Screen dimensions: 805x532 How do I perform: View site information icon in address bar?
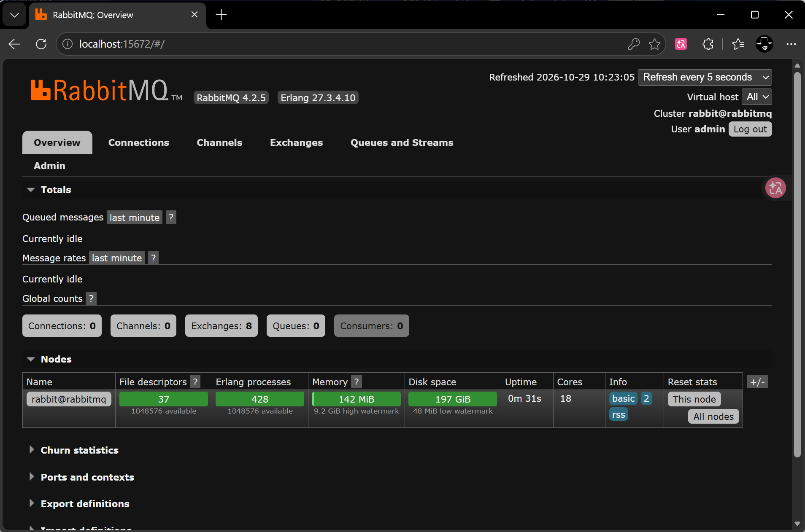pyautogui.click(x=68, y=44)
